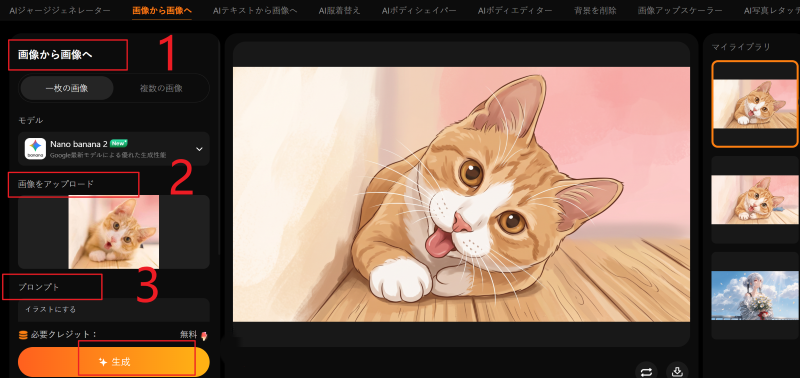Click the orange 生成 generate button

(x=114, y=362)
